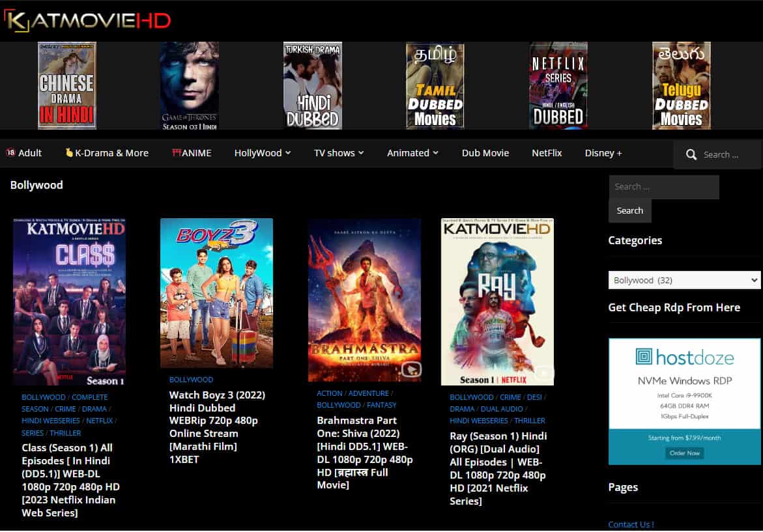The width and height of the screenshot is (763, 532).
Task: Open the Tamil Dubbed Movies banner
Action: (435, 86)
